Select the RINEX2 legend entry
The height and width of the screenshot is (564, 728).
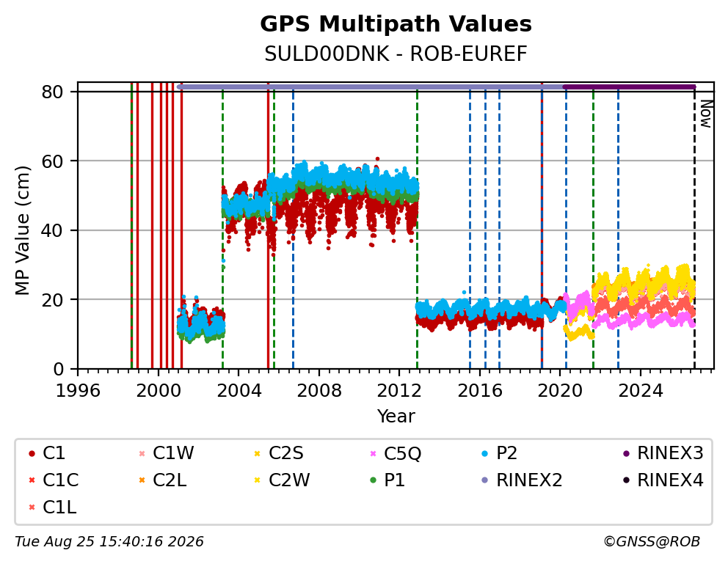tap(522, 480)
